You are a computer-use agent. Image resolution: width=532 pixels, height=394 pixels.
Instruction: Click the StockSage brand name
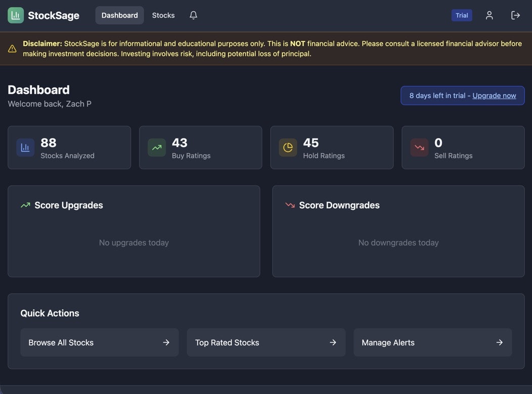pyautogui.click(x=54, y=16)
